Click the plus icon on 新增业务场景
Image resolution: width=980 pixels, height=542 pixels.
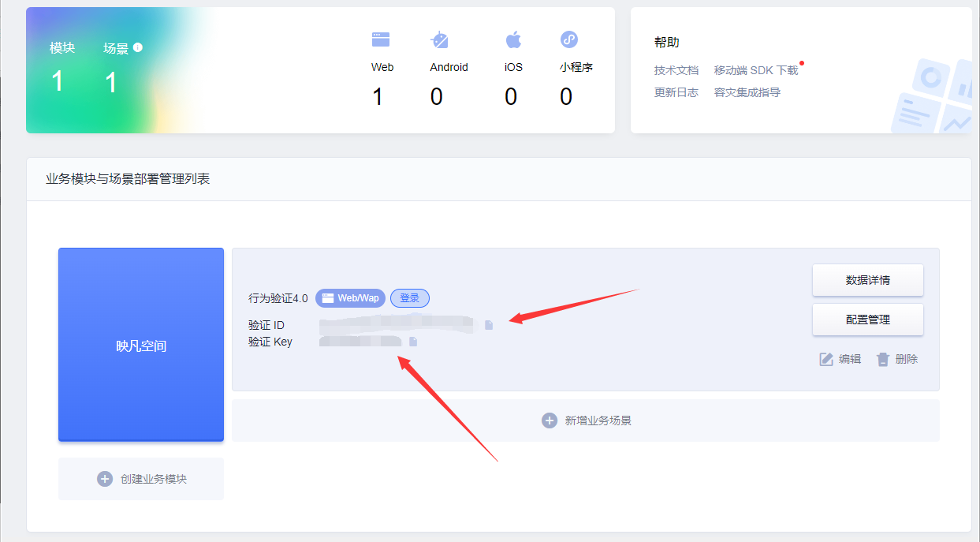coord(550,421)
